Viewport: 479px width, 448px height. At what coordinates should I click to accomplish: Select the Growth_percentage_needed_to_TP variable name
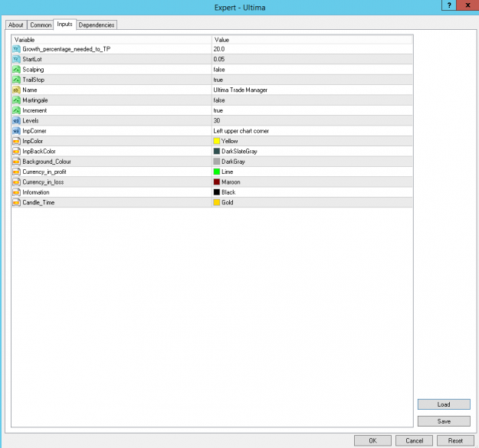click(66, 49)
